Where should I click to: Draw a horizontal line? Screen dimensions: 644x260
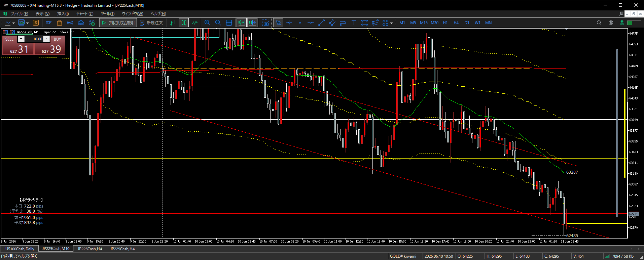tap(311, 23)
